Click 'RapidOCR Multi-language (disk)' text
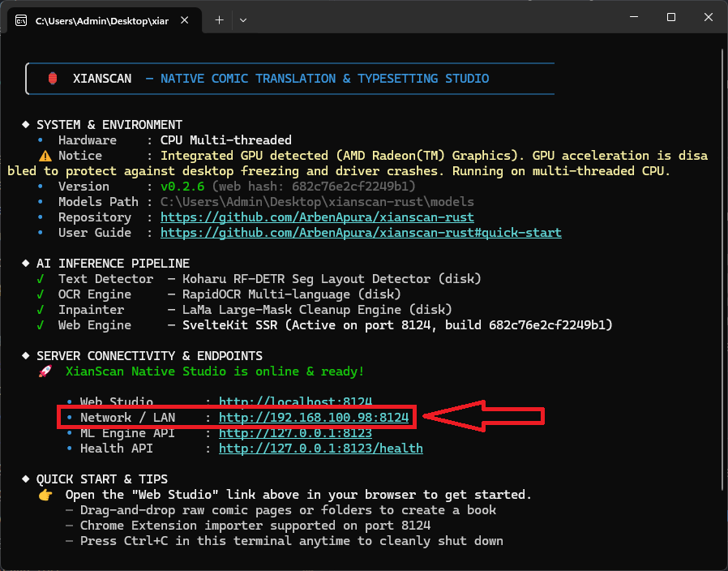The height and width of the screenshot is (571, 728). pyautogui.click(x=292, y=294)
